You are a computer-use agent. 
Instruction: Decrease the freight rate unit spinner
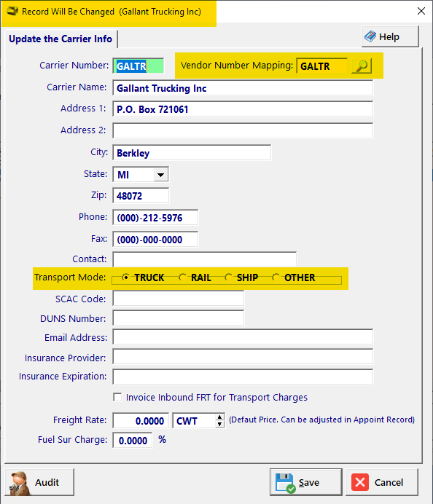219,424
